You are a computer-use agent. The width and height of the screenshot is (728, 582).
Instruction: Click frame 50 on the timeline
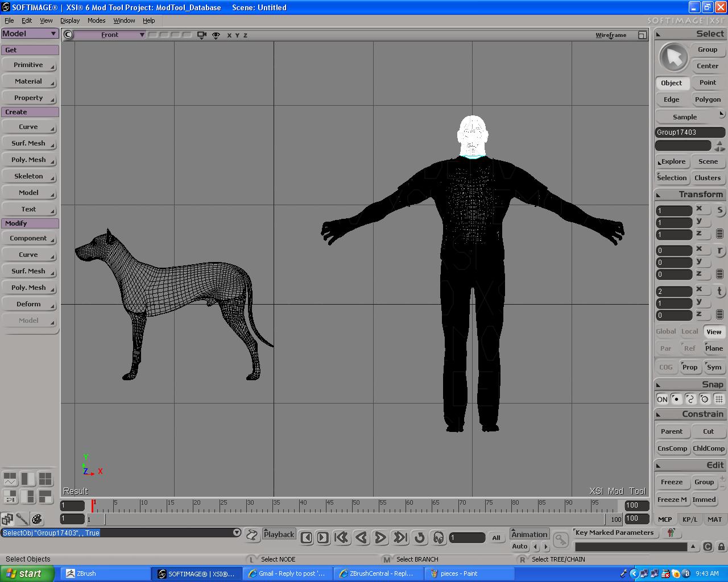click(353, 506)
